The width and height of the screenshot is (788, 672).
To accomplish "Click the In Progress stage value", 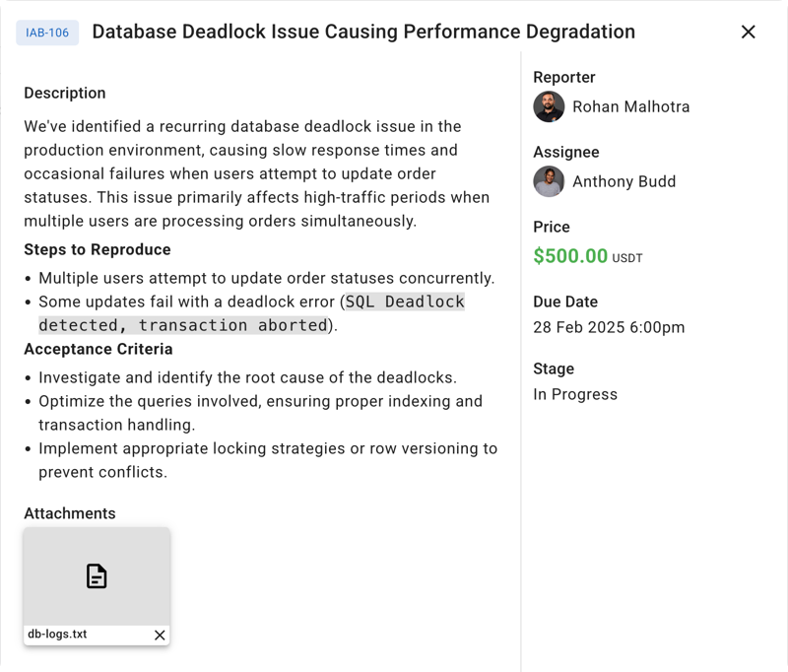I will [x=575, y=394].
